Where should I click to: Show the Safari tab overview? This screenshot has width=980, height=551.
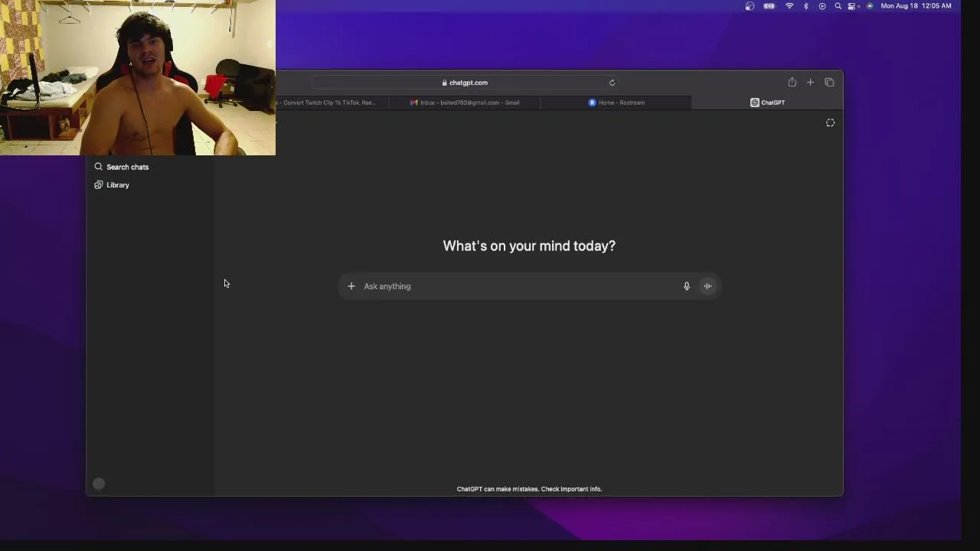coord(829,82)
